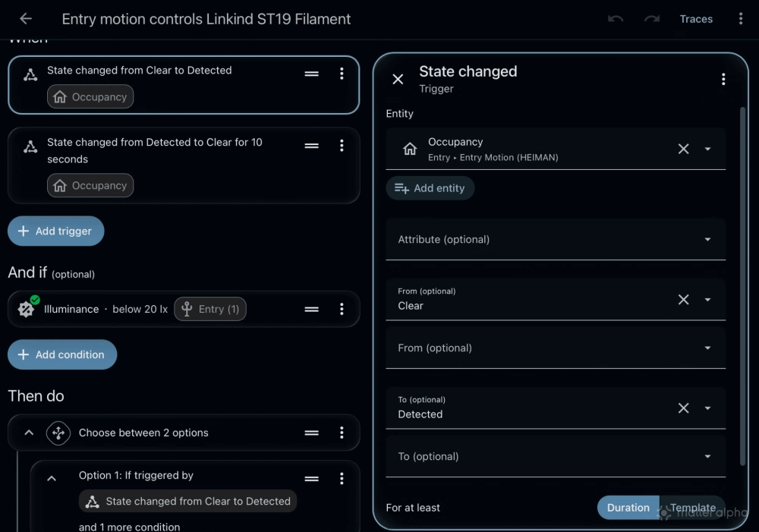Click the Add trigger button
Screen dimensions: 759x532
pyautogui.click(x=55, y=231)
